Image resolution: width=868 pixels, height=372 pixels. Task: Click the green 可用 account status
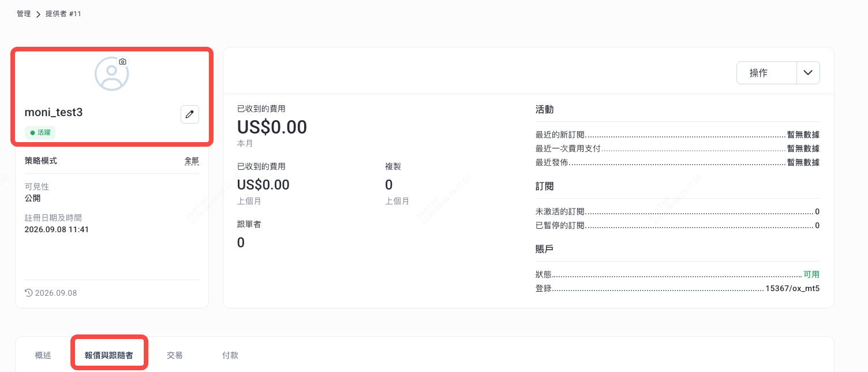tap(811, 274)
